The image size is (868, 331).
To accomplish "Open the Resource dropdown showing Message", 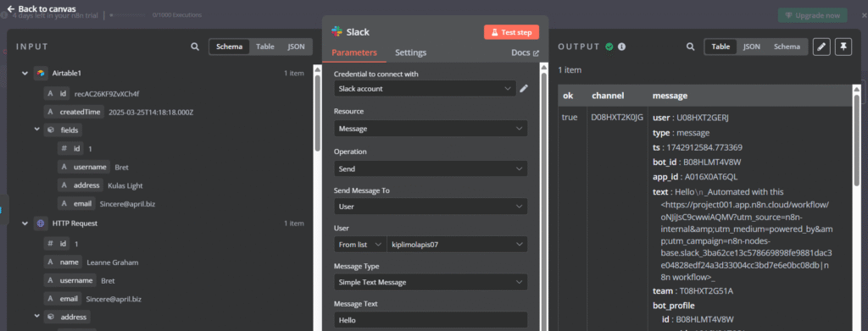I will tap(431, 129).
